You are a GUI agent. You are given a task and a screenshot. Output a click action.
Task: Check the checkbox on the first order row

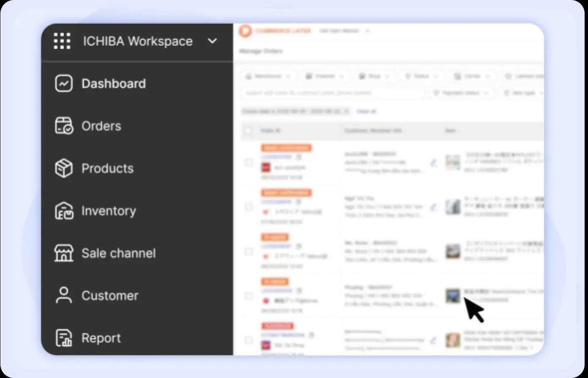248,162
